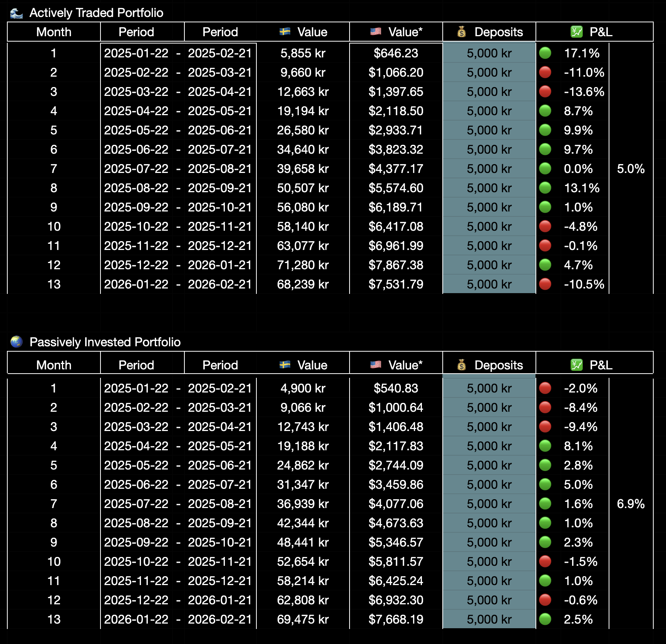
Task: Toggle the green indicator for month 1 active portfolio
Action: point(546,53)
